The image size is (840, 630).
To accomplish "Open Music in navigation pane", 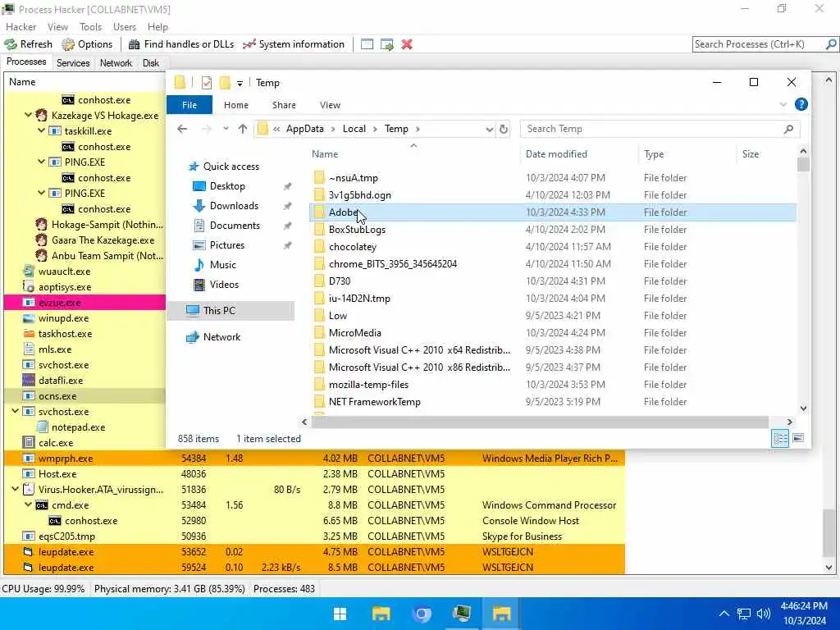I will 222,265.
